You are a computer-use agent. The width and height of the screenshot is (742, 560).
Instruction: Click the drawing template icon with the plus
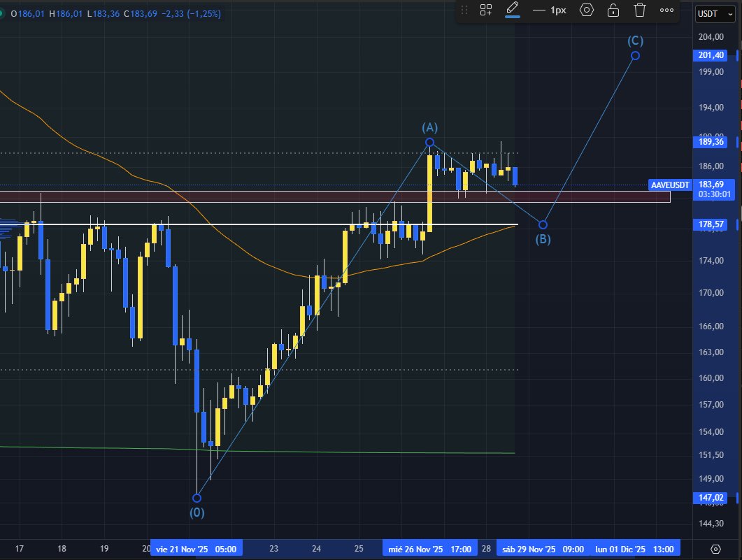click(485, 10)
